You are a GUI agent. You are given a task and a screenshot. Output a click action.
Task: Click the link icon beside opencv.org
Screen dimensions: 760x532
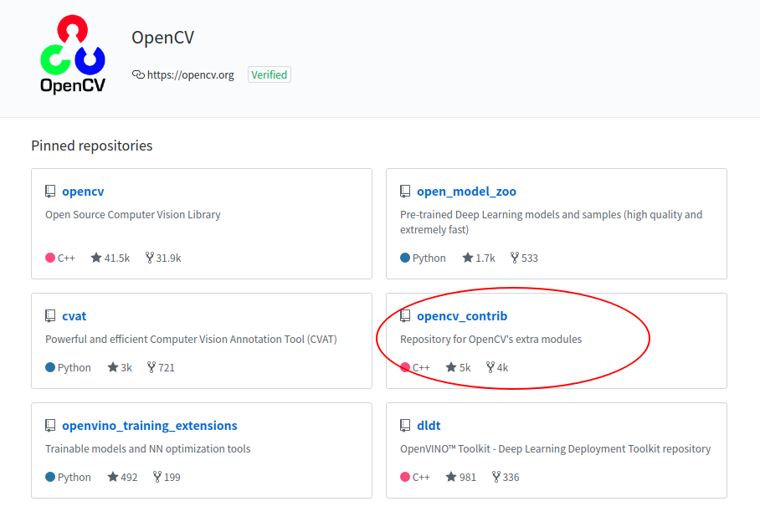click(x=138, y=74)
